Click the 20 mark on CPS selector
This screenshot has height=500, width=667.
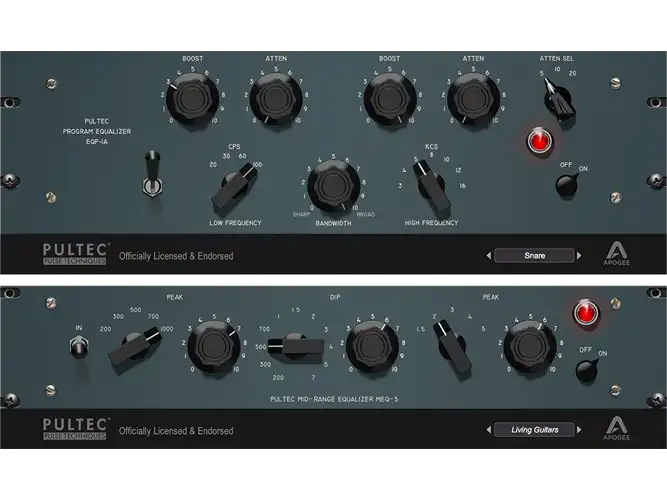(x=213, y=165)
